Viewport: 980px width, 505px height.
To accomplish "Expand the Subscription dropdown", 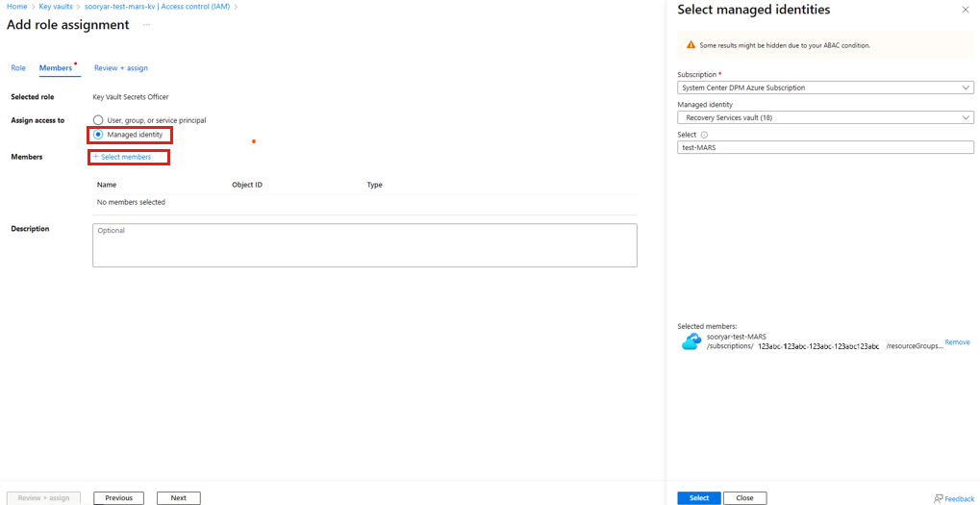I will (825, 88).
